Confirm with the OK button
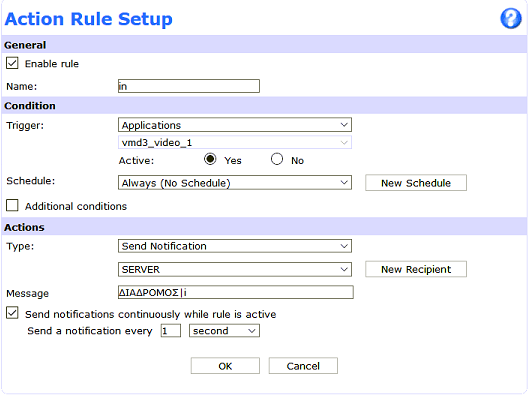Screen dimensions: 528x397 [x=225, y=366]
